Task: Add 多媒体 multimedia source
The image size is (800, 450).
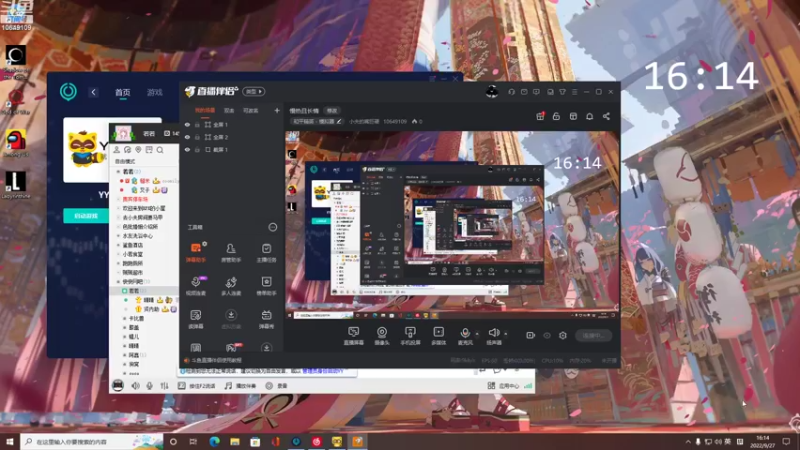Action: click(438, 336)
